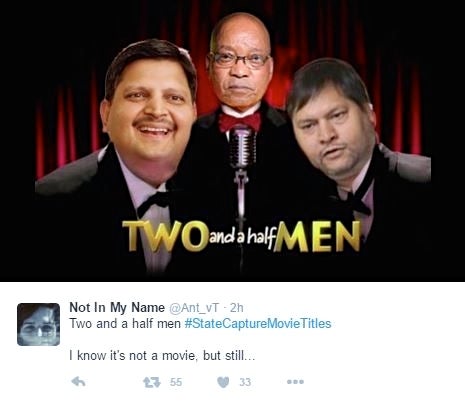The width and height of the screenshot is (465, 407).
Task: Click the Not In My Name display name
Action: [117, 307]
